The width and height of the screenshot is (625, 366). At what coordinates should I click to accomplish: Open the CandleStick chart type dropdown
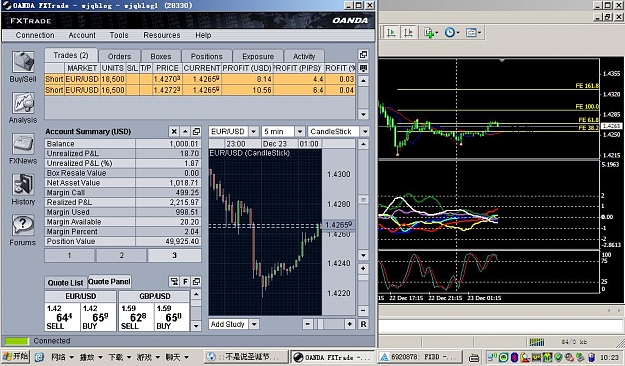(x=365, y=132)
